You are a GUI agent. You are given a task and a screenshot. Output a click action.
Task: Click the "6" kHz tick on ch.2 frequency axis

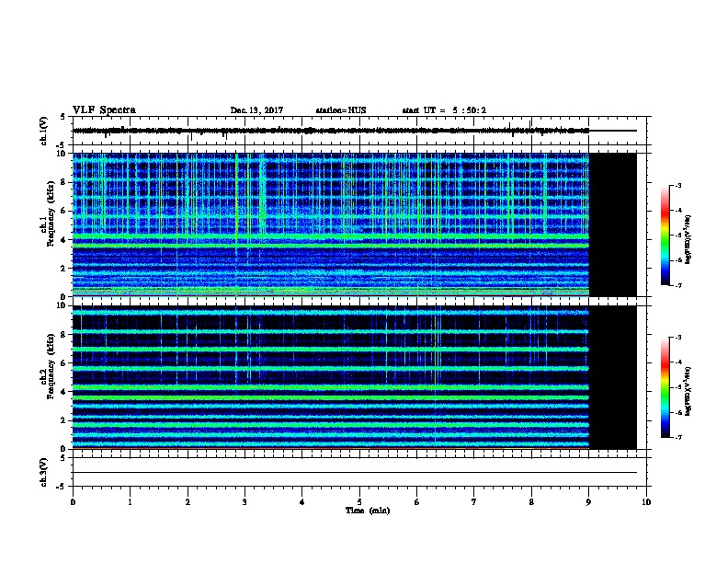click(64, 363)
